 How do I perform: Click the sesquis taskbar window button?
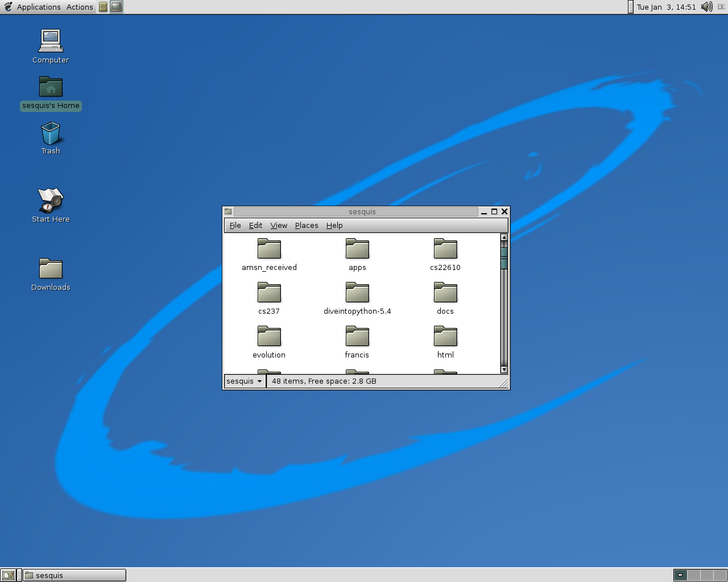pos(74,575)
